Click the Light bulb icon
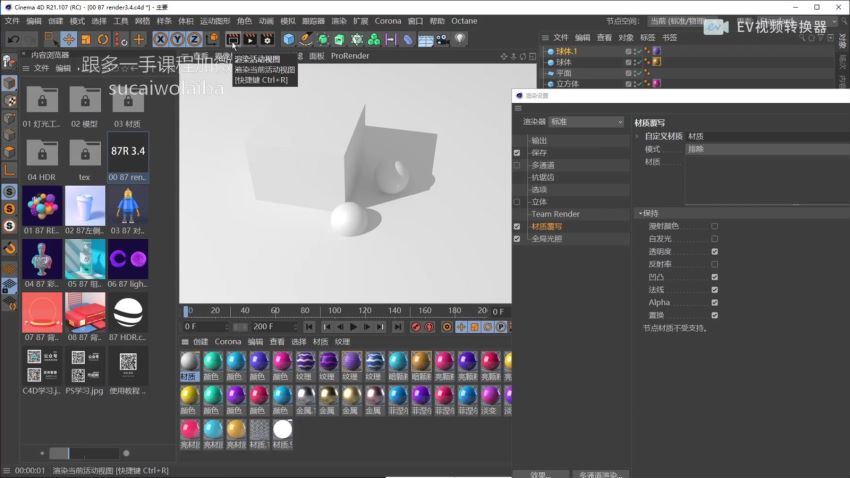850x478 pixels. (460, 40)
